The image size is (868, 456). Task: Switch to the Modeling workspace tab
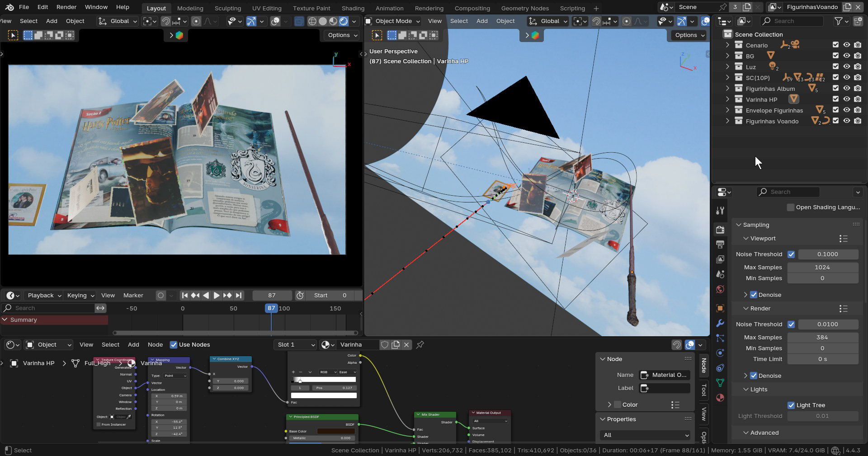[x=190, y=8]
